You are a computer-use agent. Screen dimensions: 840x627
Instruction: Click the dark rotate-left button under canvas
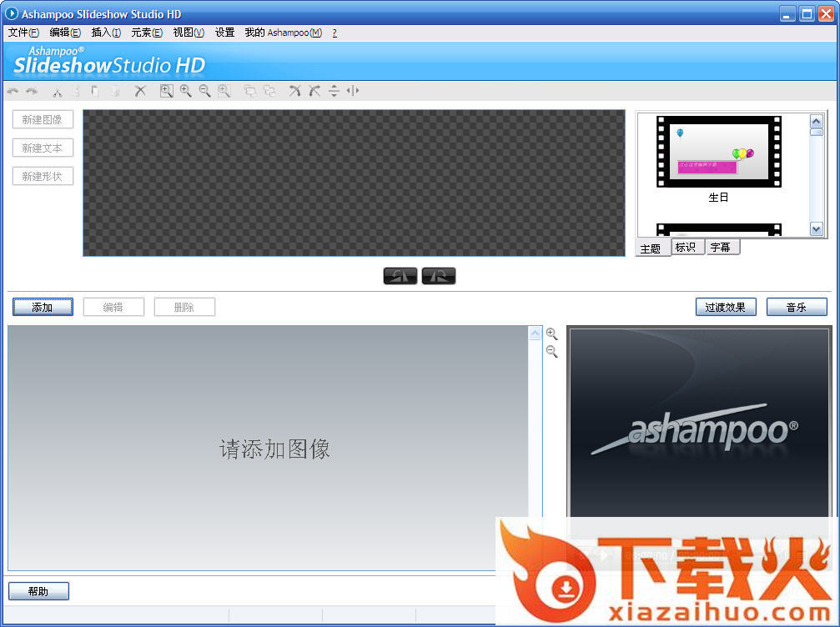coord(400,276)
